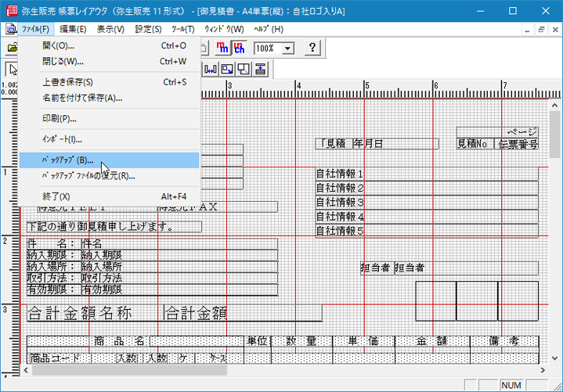Image resolution: width=563 pixels, height=392 pixels.
Task: Select the 有効期限 value field
Action: [179, 290]
